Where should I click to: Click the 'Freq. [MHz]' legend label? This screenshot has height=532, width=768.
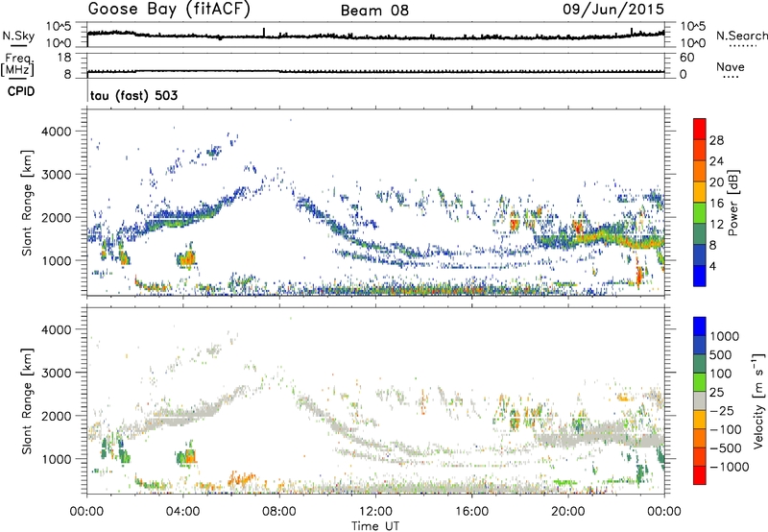[x=17, y=64]
